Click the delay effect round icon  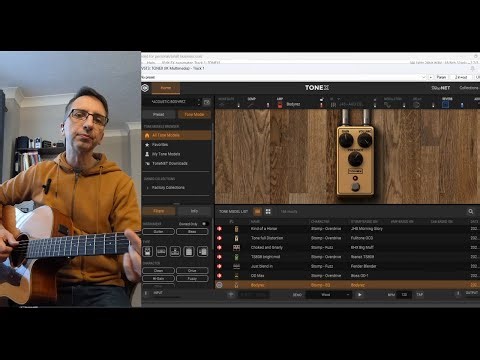click(x=416, y=105)
